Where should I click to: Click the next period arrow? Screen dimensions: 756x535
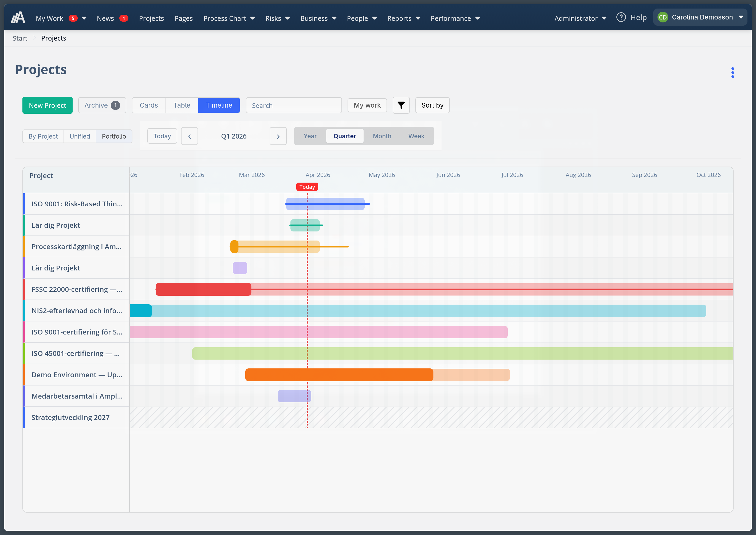click(x=278, y=136)
